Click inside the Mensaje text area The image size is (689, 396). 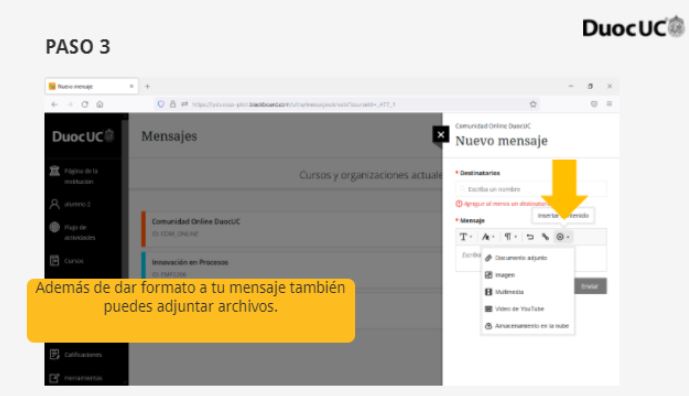(x=531, y=259)
